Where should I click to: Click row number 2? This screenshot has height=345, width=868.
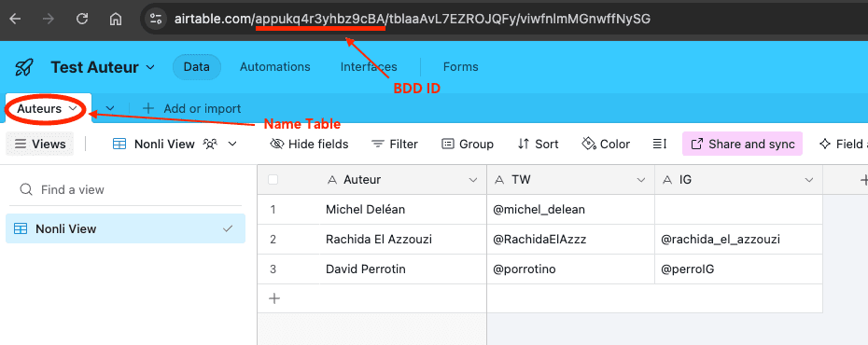(273, 240)
